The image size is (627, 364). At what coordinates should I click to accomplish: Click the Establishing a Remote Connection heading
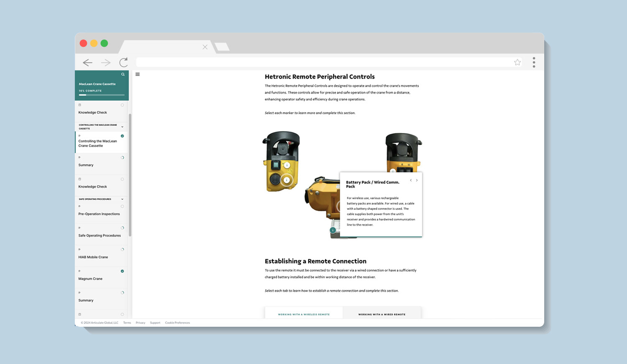coord(316,261)
